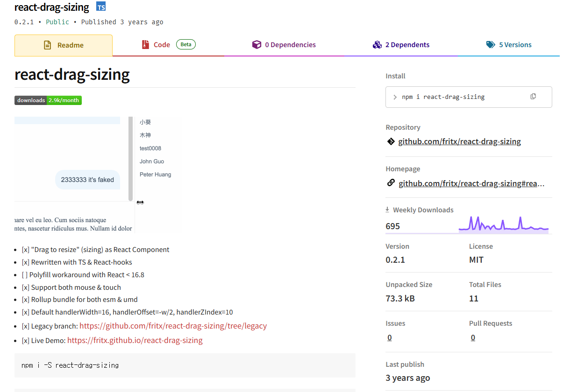Screen dimensions: 570x392
Task: Open the Live Demo fritx.github.io link
Action: (x=135, y=340)
